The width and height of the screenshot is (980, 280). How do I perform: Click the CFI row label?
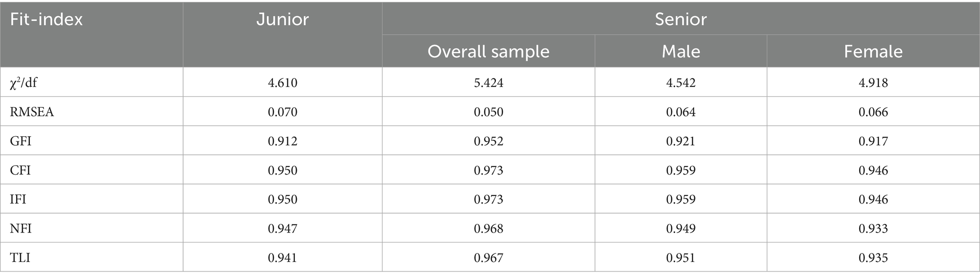click(20, 170)
